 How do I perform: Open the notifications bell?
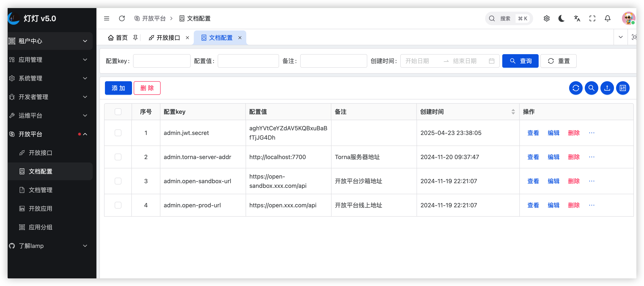click(607, 18)
